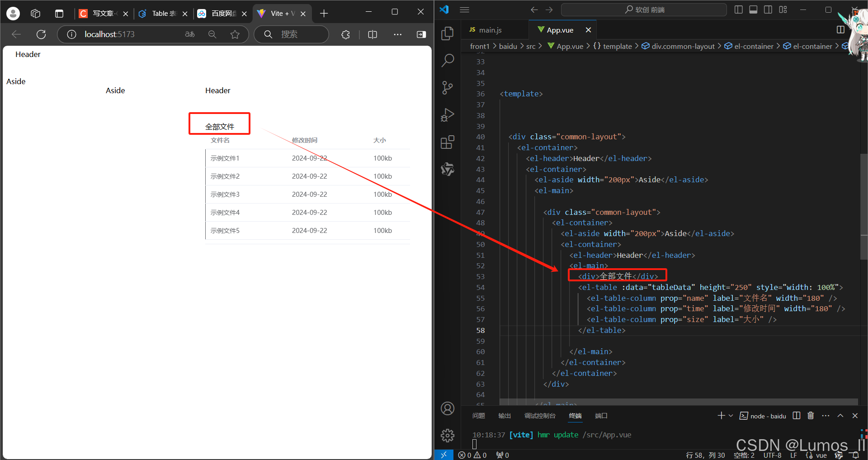This screenshot has height=460, width=868.
Task: Open browser extensions puzzle icon
Action: 346,34
